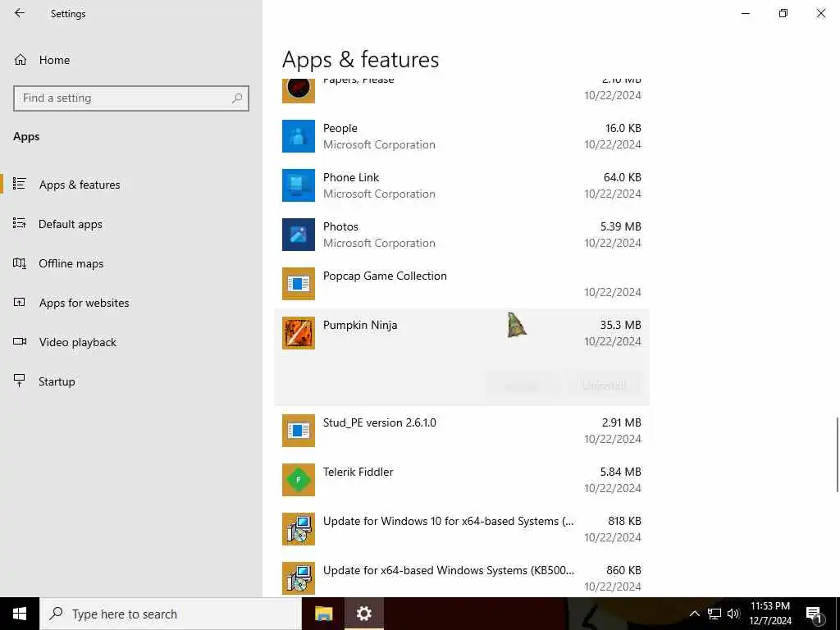
Task: Select Stud_PE version 2.6.1.0 entry
Action: [462, 431]
